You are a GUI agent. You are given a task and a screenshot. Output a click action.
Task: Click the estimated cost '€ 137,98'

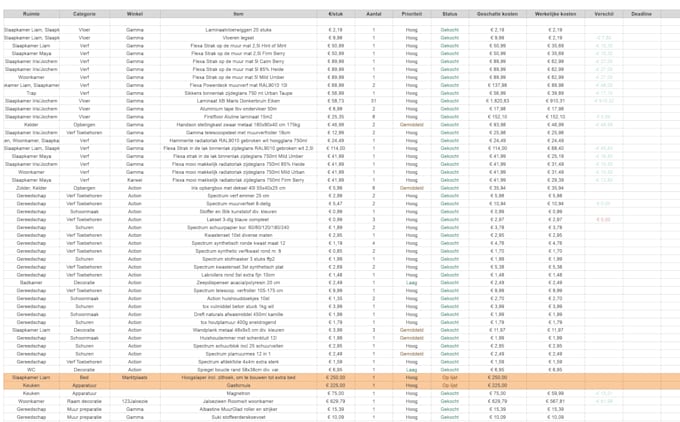click(x=497, y=85)
